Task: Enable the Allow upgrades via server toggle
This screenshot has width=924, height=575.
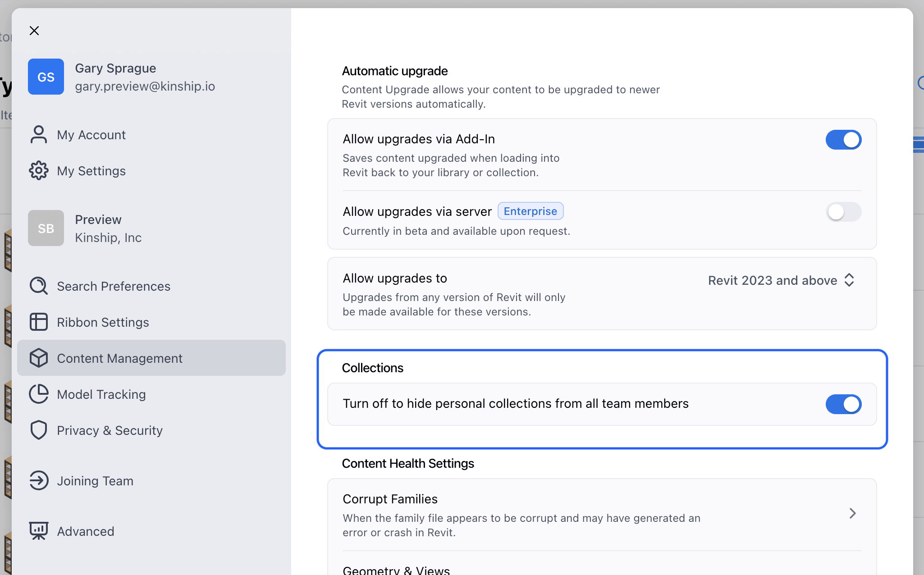Action: coord(843,212)
